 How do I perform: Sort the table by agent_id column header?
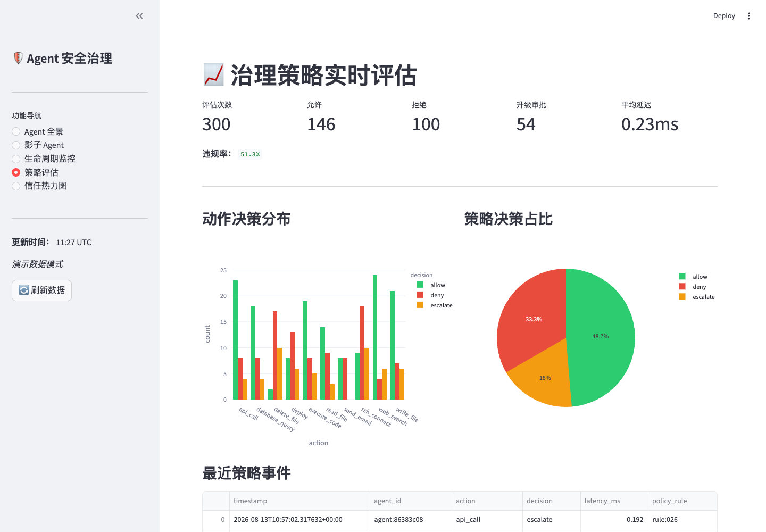411,501
